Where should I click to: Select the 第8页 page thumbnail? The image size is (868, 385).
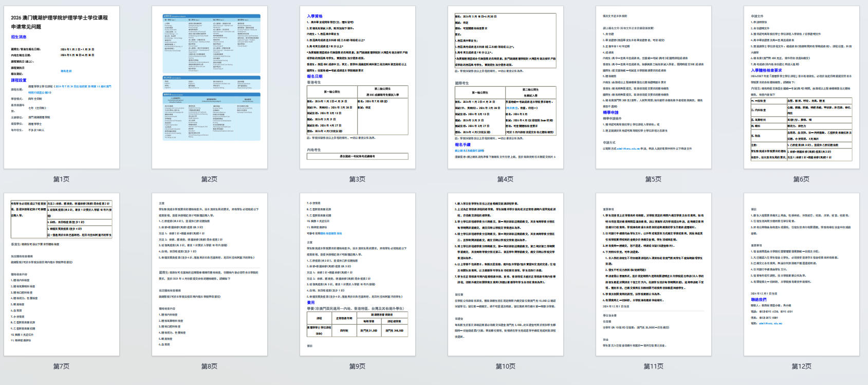[x=210, y=274]
